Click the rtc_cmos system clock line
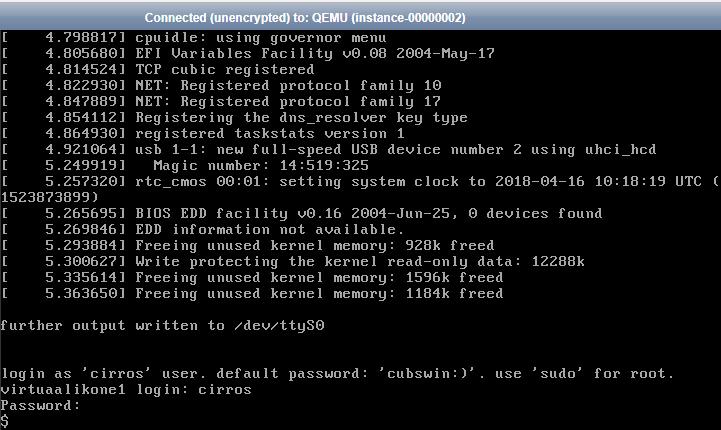721x430 pixels. tap(360, 189)
